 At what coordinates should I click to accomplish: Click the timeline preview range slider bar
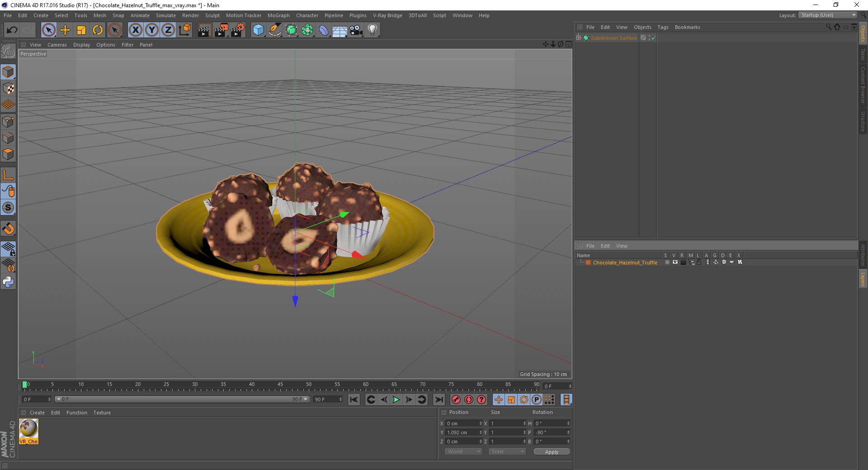[x=182, y=399]
